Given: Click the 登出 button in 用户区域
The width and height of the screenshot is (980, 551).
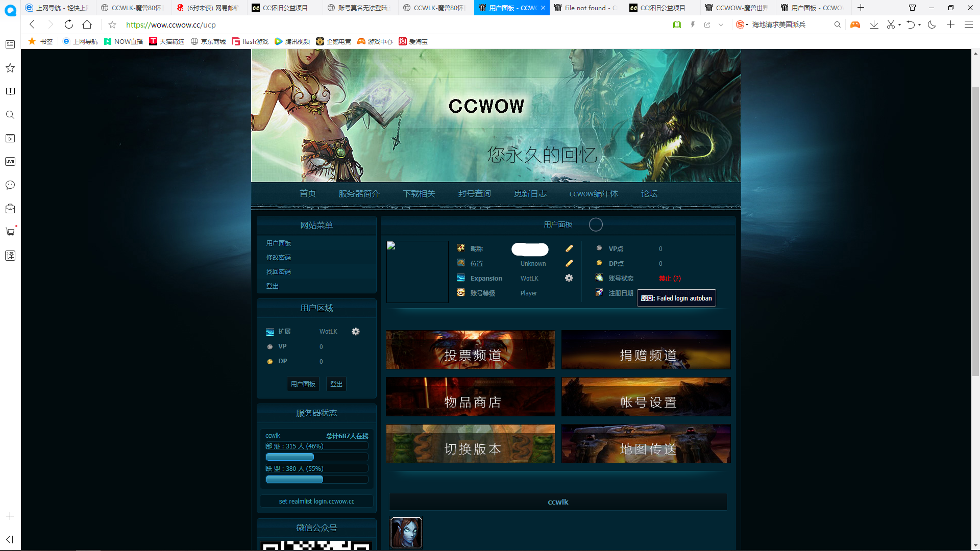Looking at the screenshot, I should 336,384.
